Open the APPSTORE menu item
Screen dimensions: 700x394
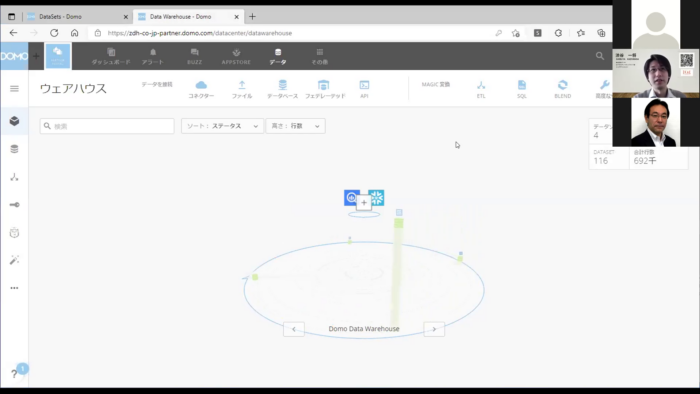pyautogui.click(x=236, y=57)
